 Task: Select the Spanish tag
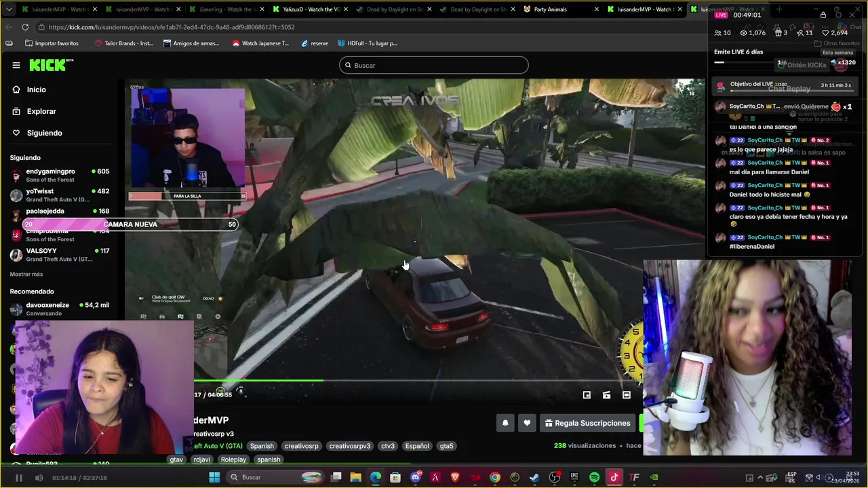coord(262,446)
